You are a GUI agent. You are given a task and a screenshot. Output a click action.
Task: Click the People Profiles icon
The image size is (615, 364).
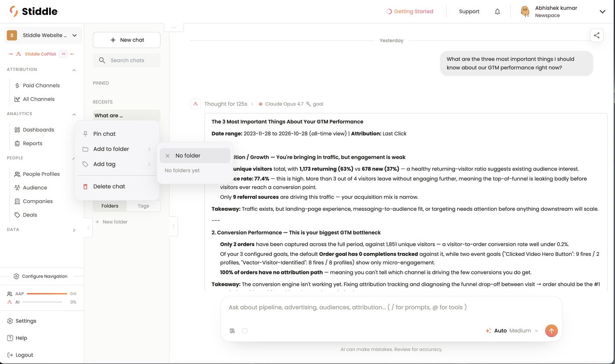tap(17, 174)
